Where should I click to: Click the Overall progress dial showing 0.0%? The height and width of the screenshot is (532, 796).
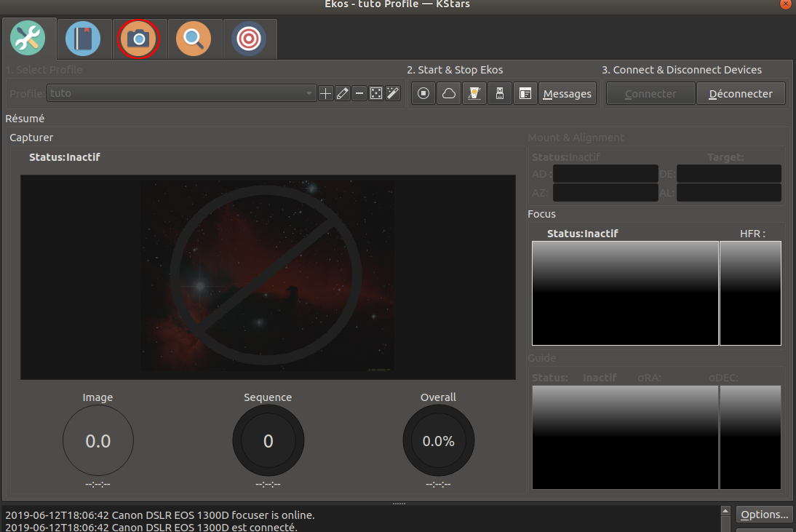pos(439,440)
